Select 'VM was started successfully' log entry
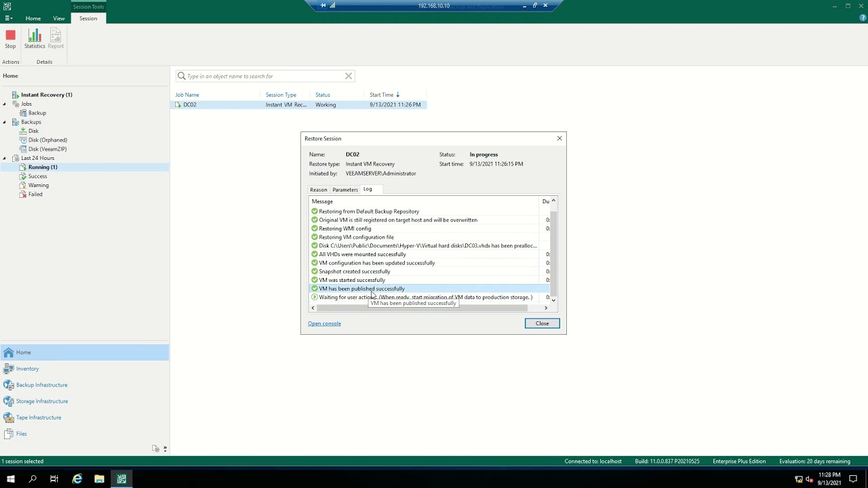Image resolution: width=868 pixels, height=488 pixels. 352,280
